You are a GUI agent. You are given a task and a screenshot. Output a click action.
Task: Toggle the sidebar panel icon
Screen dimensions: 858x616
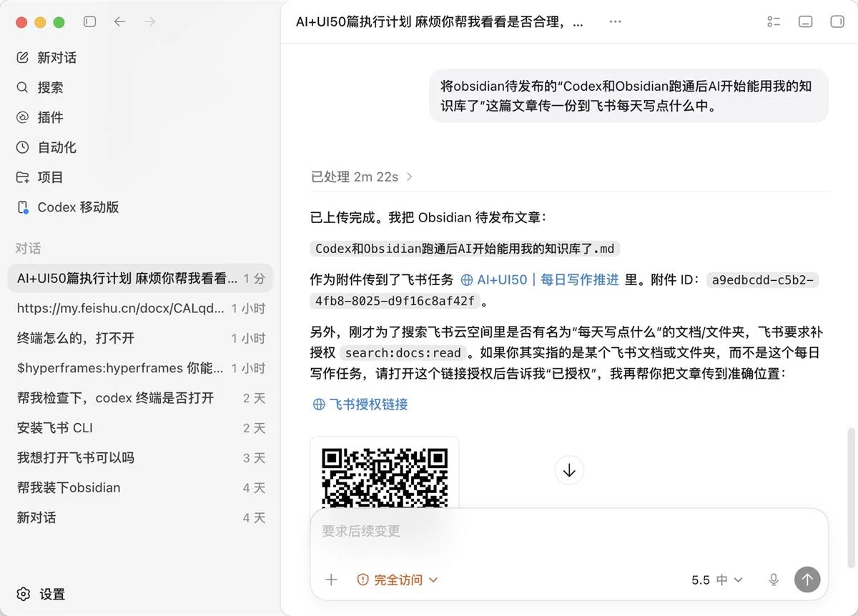pos(89,22)
